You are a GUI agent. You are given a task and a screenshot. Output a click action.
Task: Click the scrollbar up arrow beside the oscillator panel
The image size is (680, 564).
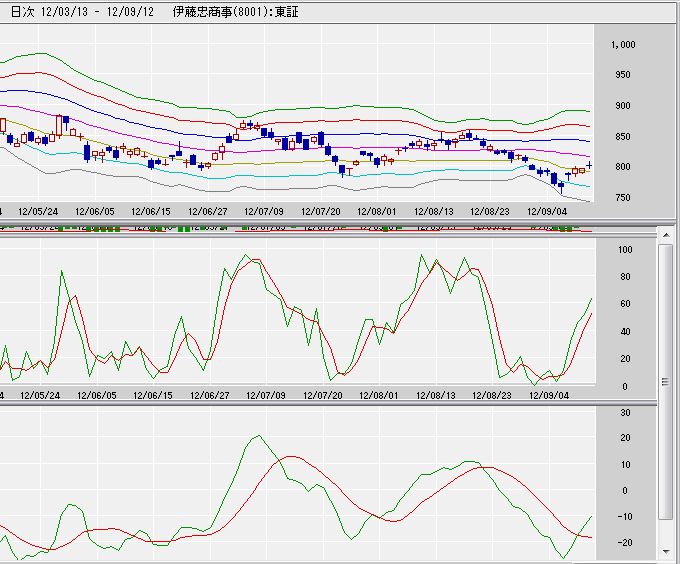[x=666, y=235]
